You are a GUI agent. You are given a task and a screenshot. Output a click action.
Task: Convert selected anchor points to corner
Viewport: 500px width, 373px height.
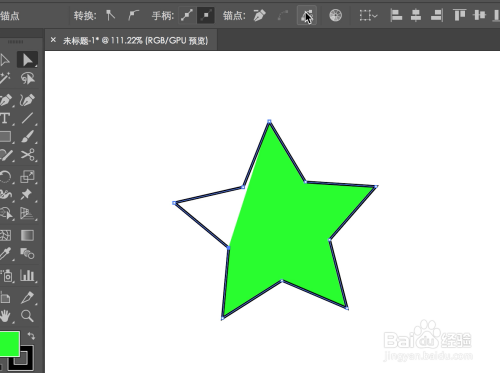click(x=111, y=15)
